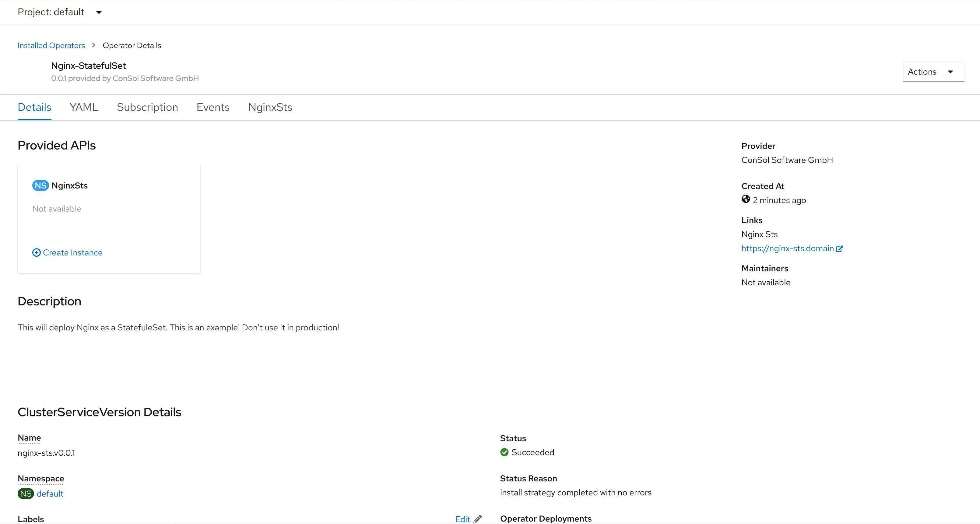Expand the Actions dropdown menu
The width and height of the screenshot is (980, 524).
pos(933,72)
